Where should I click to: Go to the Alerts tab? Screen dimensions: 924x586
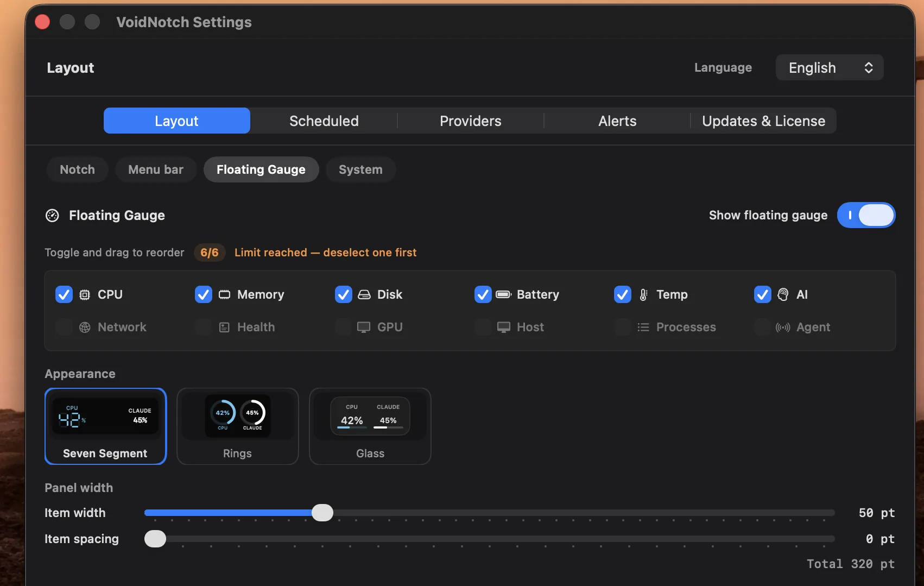[617, 121]
